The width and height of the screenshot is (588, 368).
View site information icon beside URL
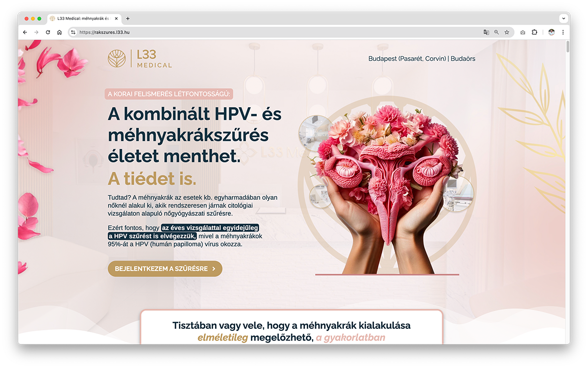click(73, 32)
